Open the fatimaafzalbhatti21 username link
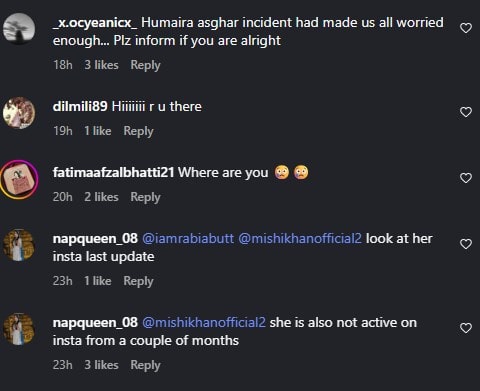Viewport: 480px width, 391px height. pos(113,173)
